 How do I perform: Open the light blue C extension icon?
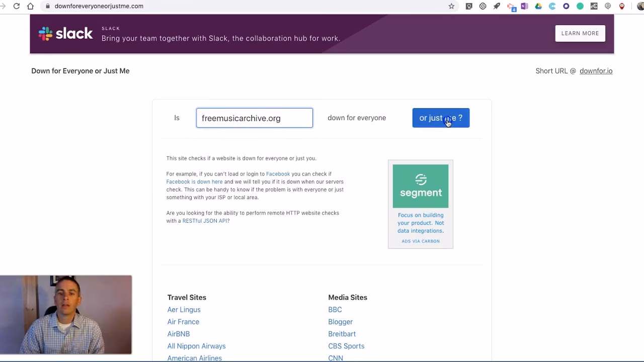coord(552,6)
